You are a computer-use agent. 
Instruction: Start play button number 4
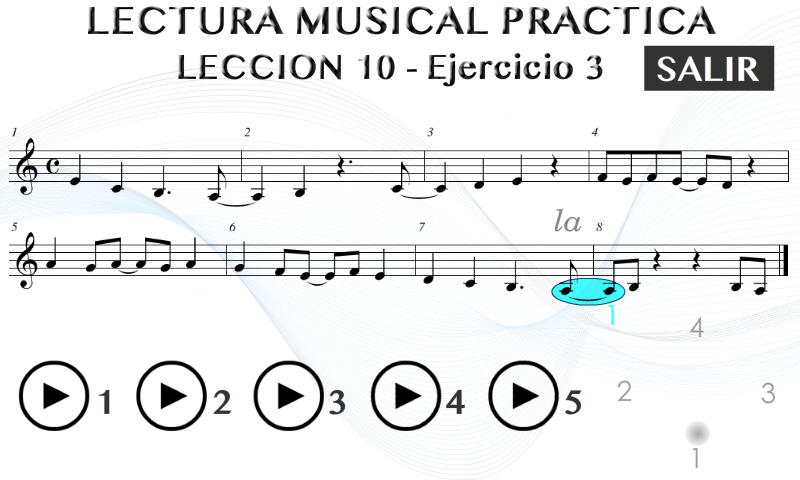[x=406, y=396]
